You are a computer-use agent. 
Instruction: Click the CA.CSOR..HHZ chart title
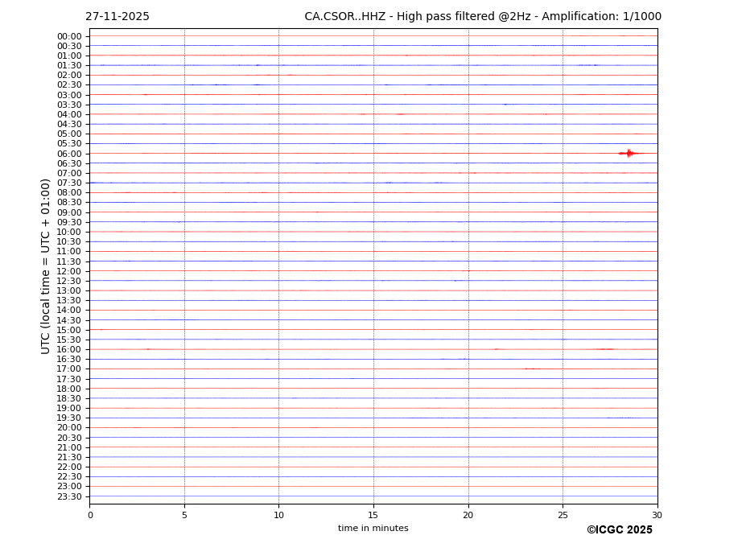pyautogui.click(x=482, y=17)
